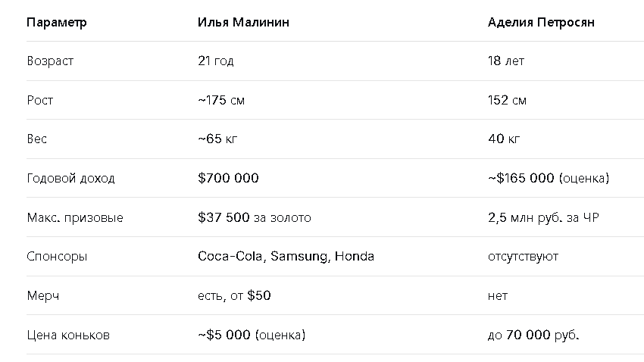Screen dimensions: 644x362
Task: Click the "~$165 000 (оценка)" cell
Action: coord(549,178)
